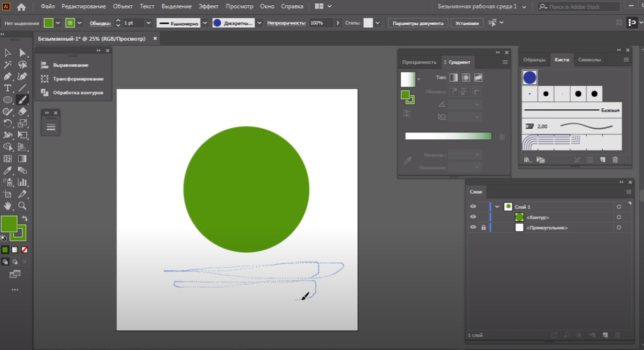The width and height of the screenshot is (644, 350).
Task: Collapse the Слой 1 layer group
Action: [497, 207]
